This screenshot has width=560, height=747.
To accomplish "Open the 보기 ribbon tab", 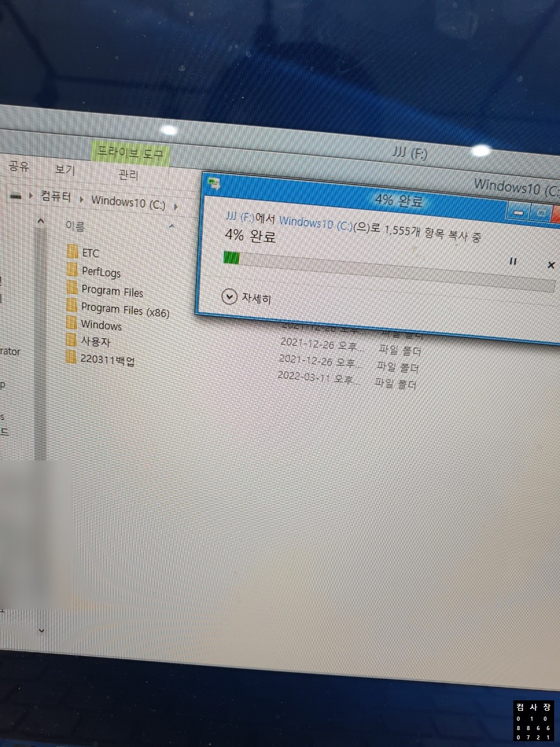I will pyautogui.click(x=65, y=170).
